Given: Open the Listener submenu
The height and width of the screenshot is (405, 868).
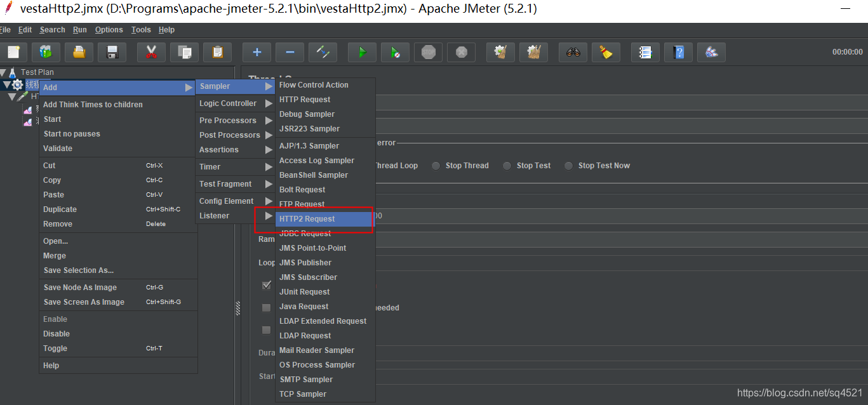Looking at the screenshot, I should pos(236,216).
